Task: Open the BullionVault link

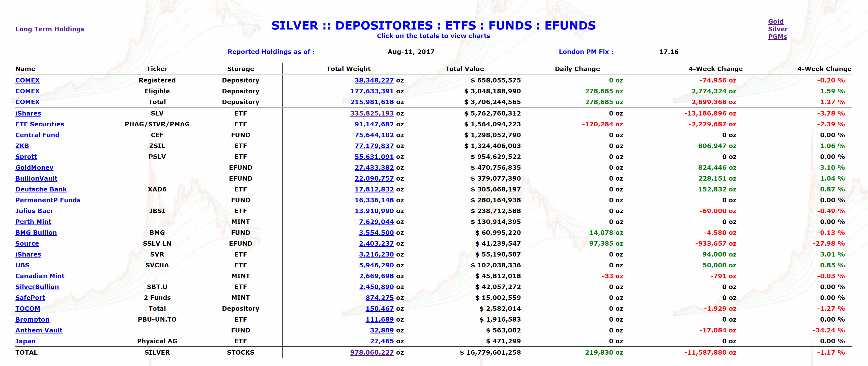Action: point(36,178)
